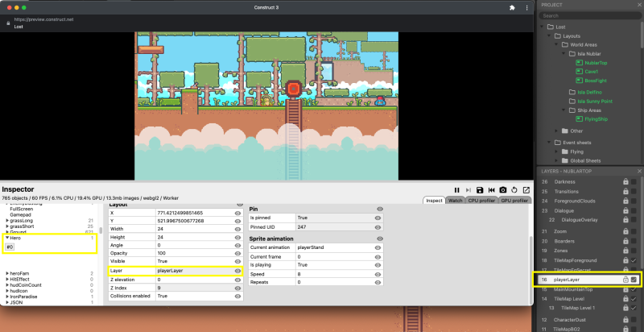Viewport: 644px width, 332px height.
Task: Pop out the Inspector into a new window
Action: click(526, 189)
